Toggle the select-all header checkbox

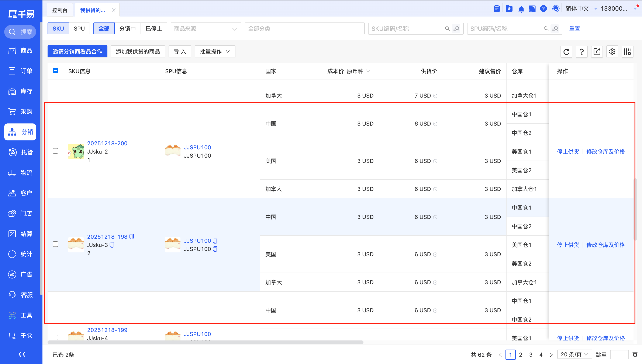point(56,71)
